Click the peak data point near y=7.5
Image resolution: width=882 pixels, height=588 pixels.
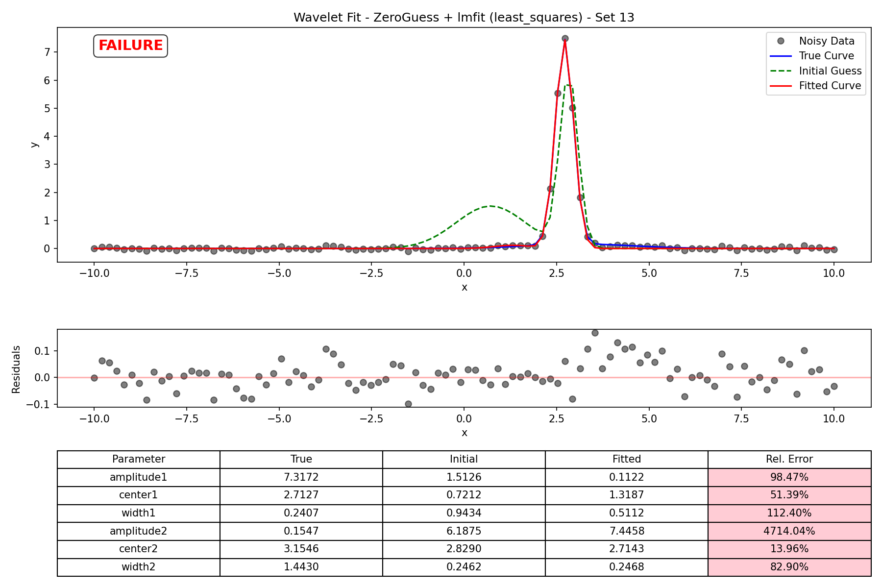pyautogui.click(x=565, y=38)
